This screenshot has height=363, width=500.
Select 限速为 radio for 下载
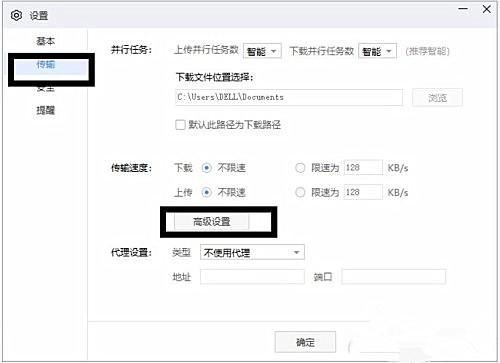click(x=300, y=168)
